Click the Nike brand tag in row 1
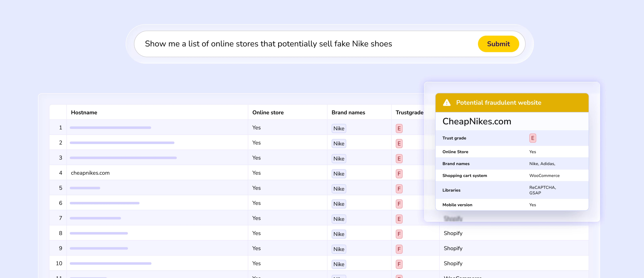Image resolution: width=644 pixels, height=278 pixels. pos(338,129)
